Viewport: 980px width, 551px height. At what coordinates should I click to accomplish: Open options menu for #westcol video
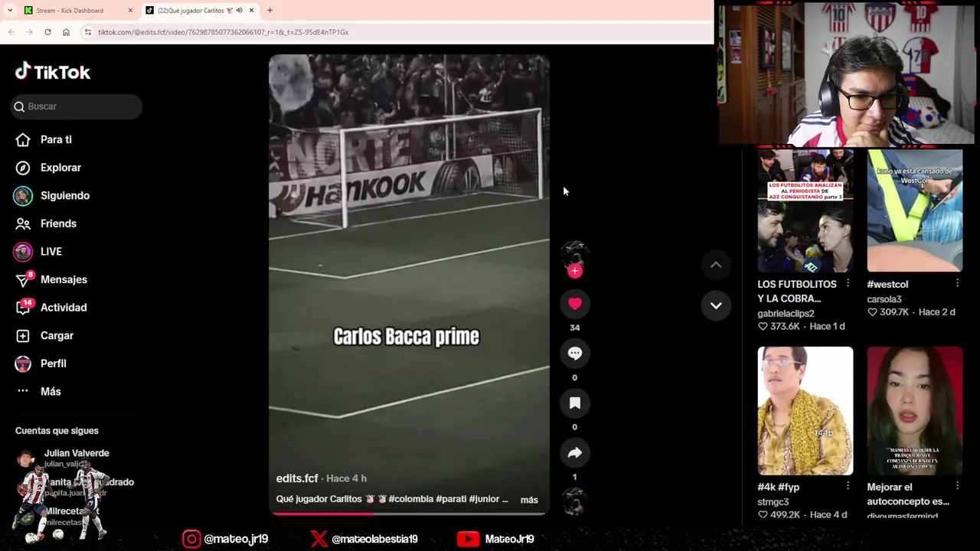tap(957, 283)
